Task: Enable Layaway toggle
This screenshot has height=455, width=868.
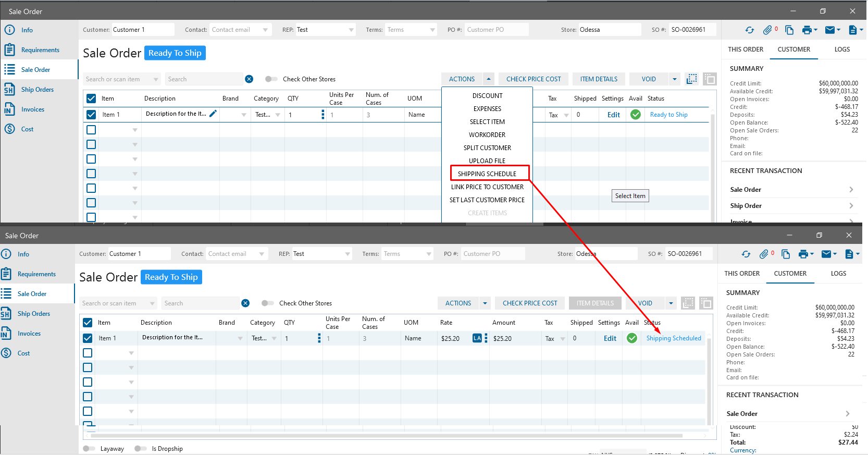Action: [89, 449]
